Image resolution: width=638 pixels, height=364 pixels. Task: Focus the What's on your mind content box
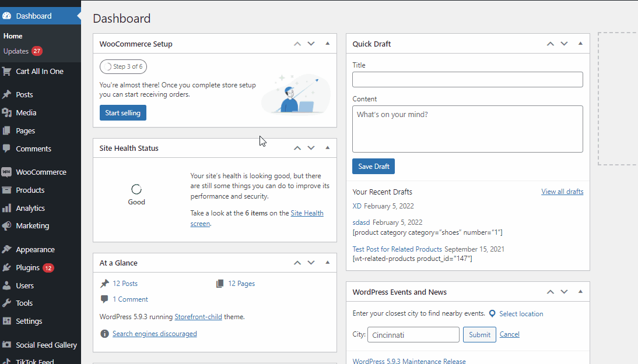[468, 129]
